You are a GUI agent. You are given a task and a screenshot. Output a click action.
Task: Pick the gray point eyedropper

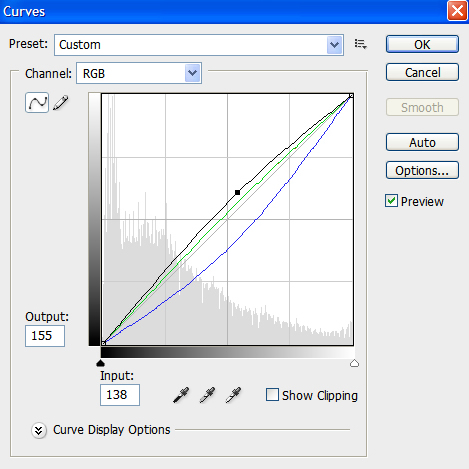(x=207, y=395)
